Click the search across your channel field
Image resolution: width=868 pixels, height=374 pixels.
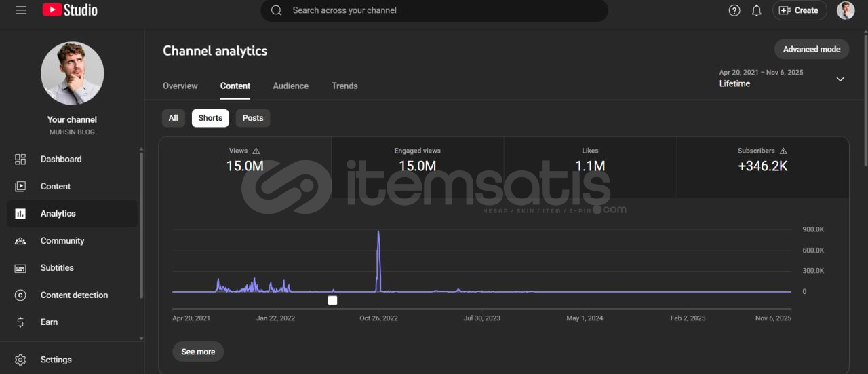tap(434, 11)
